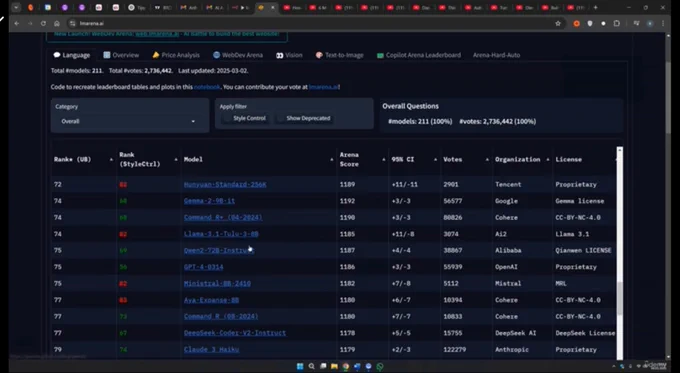This screenshot has height=373, width=680.
Task: Open File Explorer folder icon in taskbar
Action: click(334, 366)
